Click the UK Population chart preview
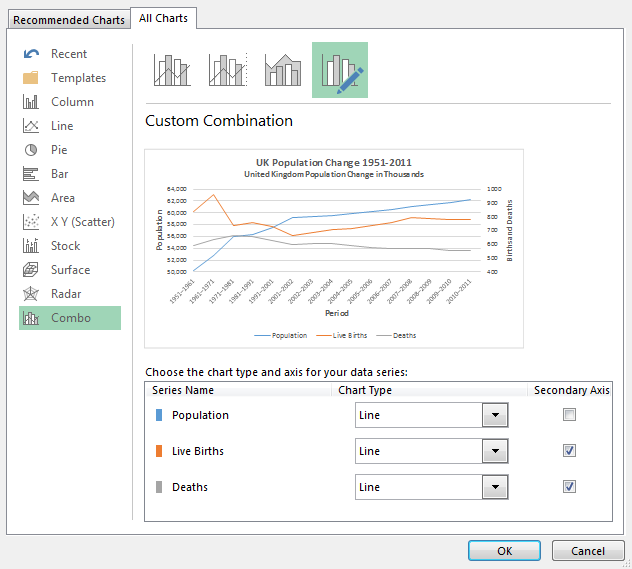632x569 pixels. (x=334, y=248)
